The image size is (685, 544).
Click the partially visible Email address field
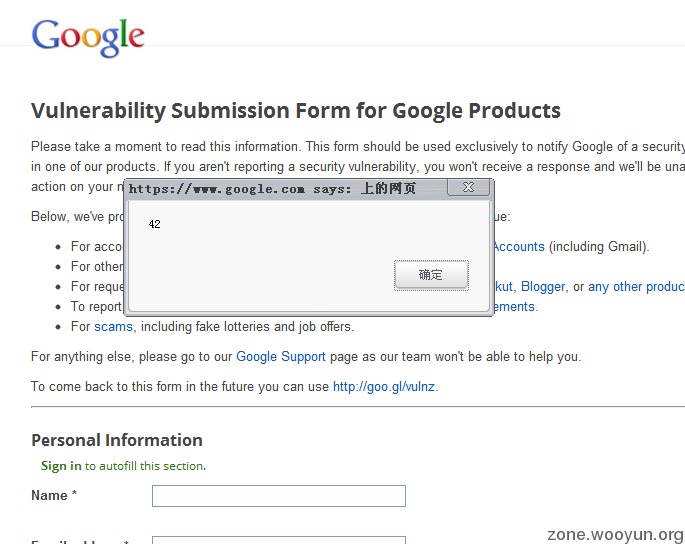[x=278, y=540]
